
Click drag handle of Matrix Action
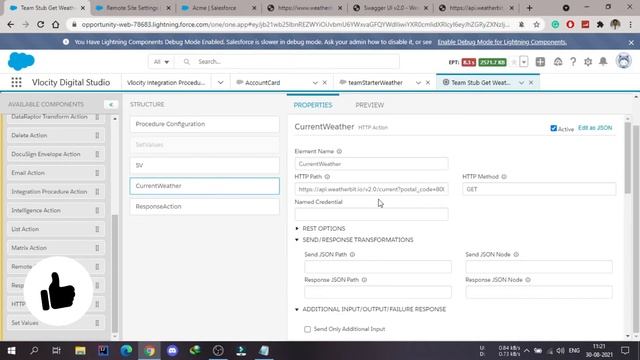click(97, 248)
